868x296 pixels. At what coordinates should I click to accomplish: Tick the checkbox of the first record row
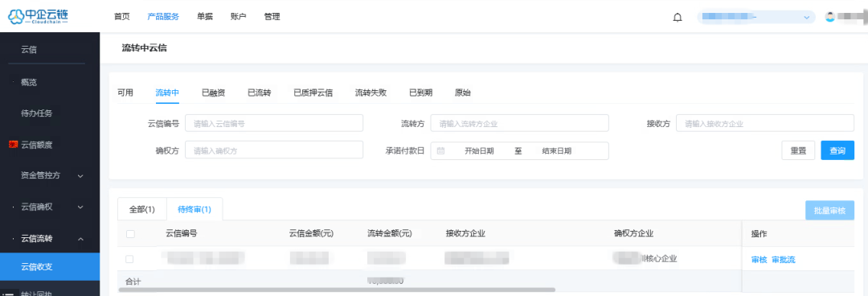129,259
